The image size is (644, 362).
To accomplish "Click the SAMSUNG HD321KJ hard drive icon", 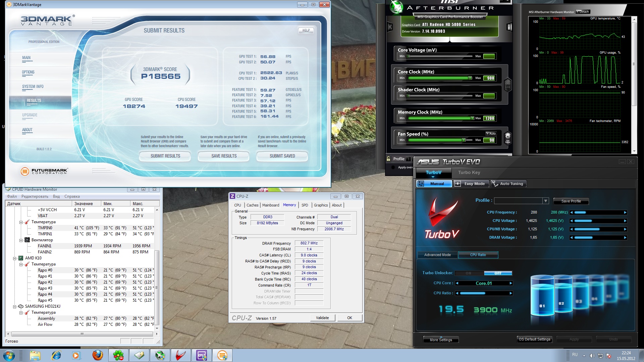I will point(21,306).
